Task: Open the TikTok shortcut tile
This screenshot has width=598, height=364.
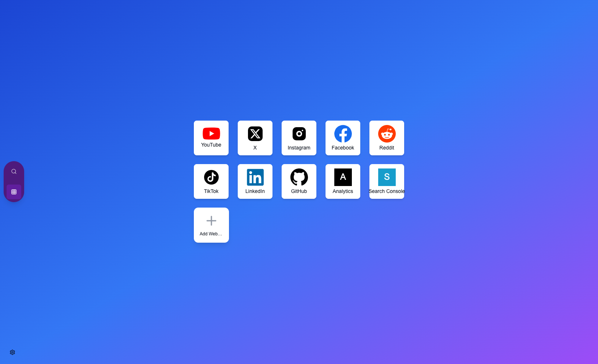Action: click(211, 181)
